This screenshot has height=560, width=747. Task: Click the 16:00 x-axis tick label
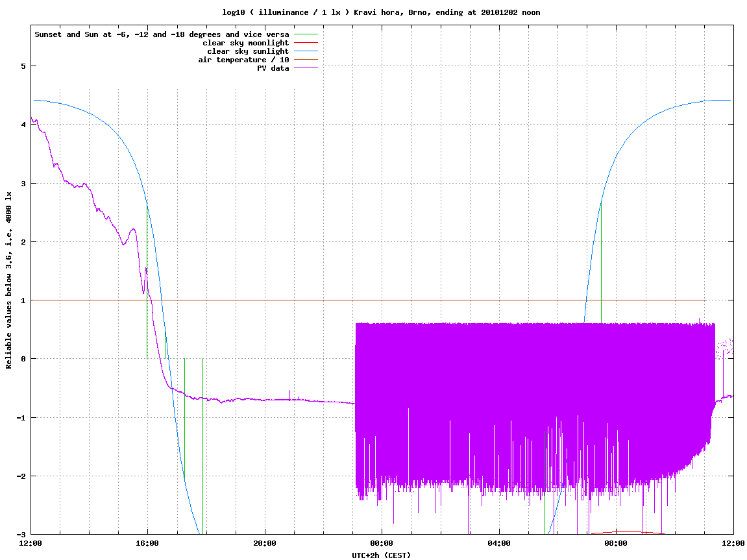coord(148,543)
